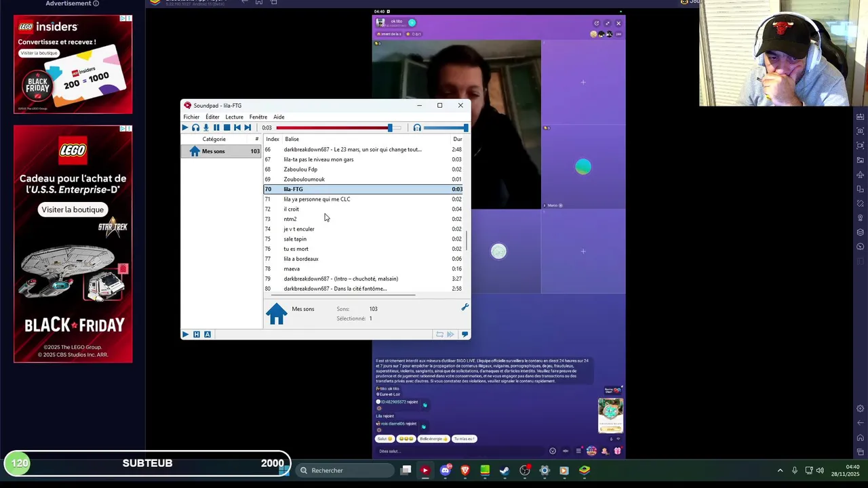Screen dimensions: 868x488
Task: Select sound 'tu es mort'
Action: click(x=363, y=249)
